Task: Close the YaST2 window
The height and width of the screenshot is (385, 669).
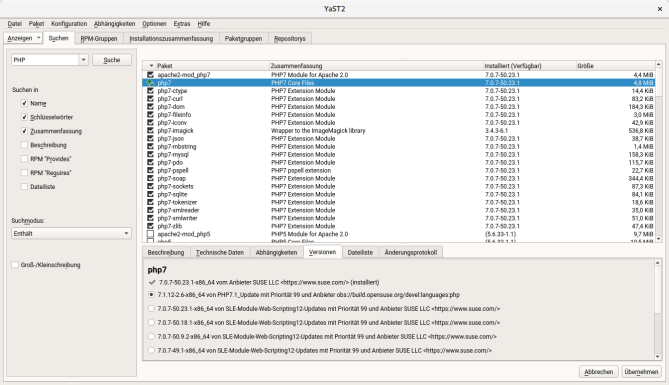Action: 660,9
